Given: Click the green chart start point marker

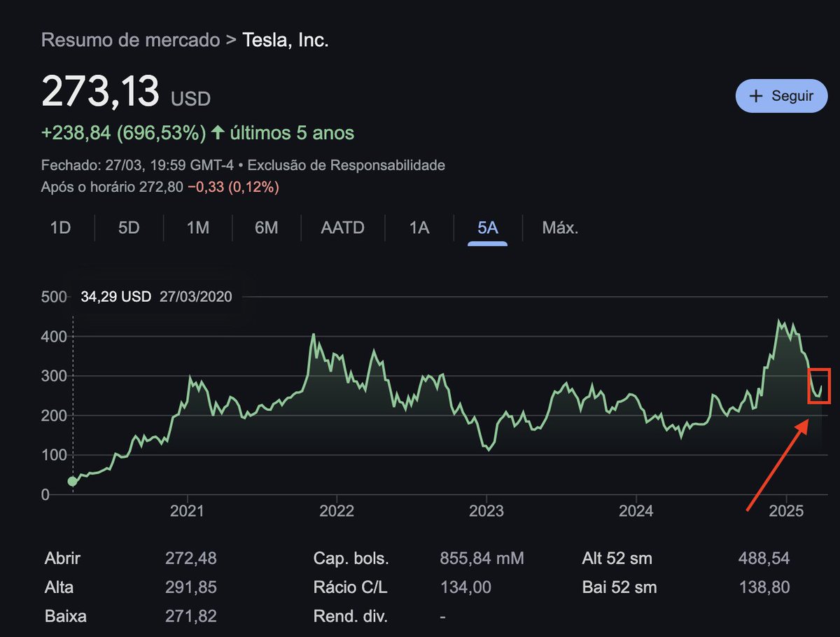Looking at the screenshot, I should pyautogui.click(x=72, y=481).
